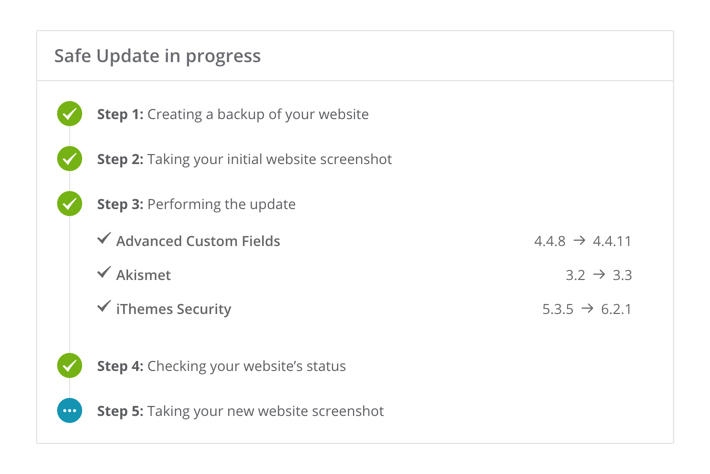Click the checkmark beside Akismet
710x474 pixels.
point(104,273)
